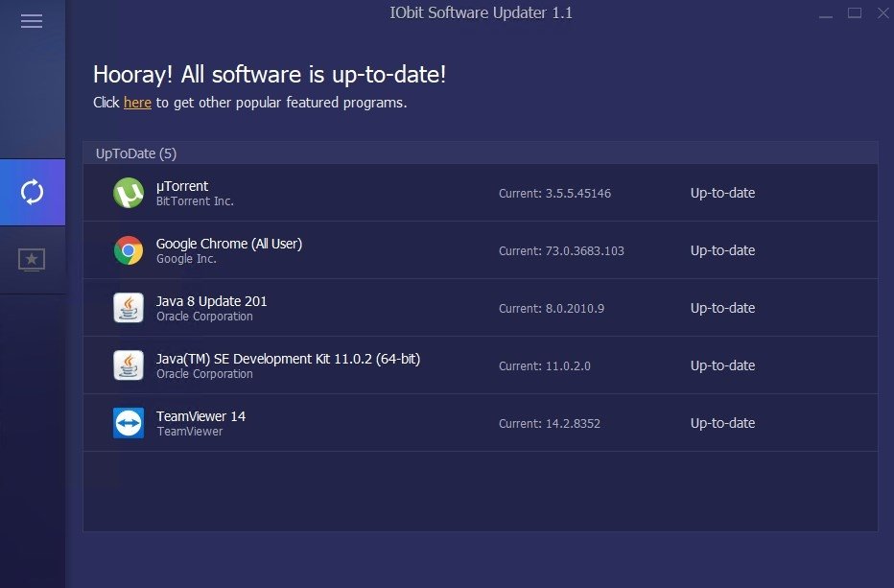Viewport: 894px width, 588px height.
Task: Maximize the IObit Software Updater window
Action: [x=854, y=12]
